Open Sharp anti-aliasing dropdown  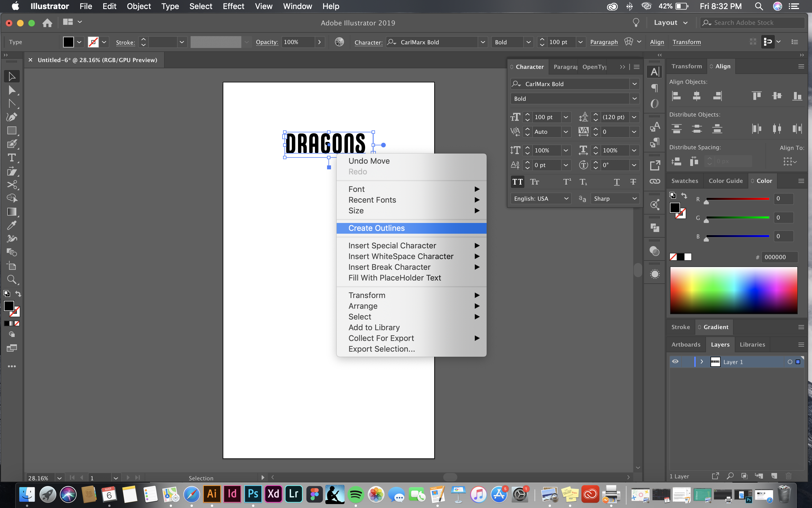(x=615, y=199)
